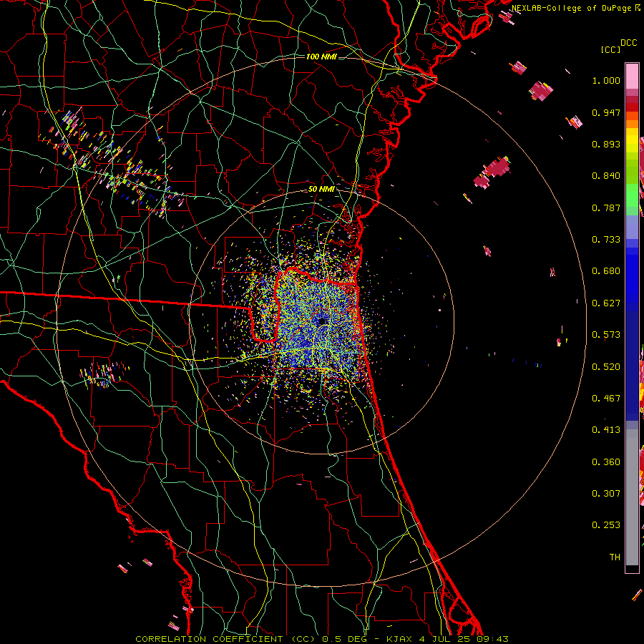Click the CORRELATION COEFFICIENT (CC) caption text

[x=226, y=639]
